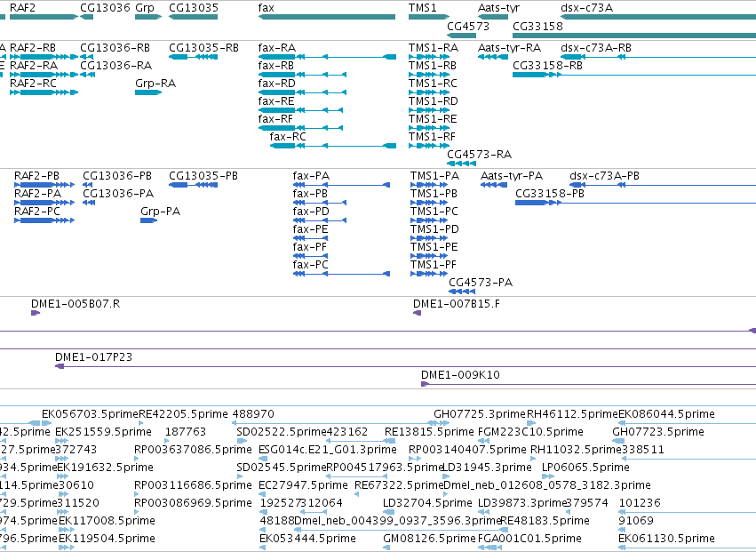The image size is (756, 552).
Task: Select the TMS1-RD transcript label
Action: tap(434, 100)
